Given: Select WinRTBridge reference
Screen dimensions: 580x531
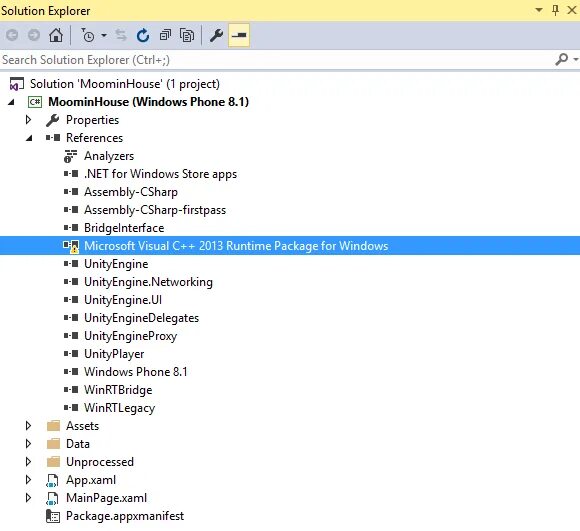Looking at the screenshot, I should pos(118,390).
